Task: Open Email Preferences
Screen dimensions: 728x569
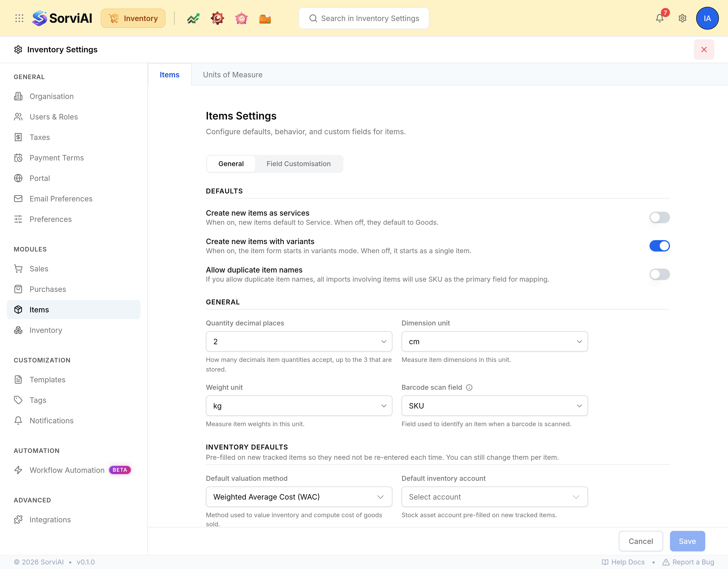Action: (73, 199)
